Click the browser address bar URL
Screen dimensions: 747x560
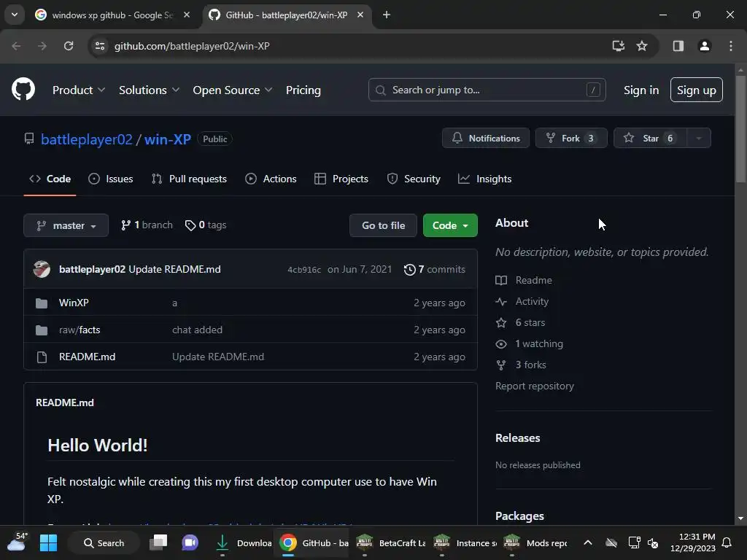(x=192, y=46)
